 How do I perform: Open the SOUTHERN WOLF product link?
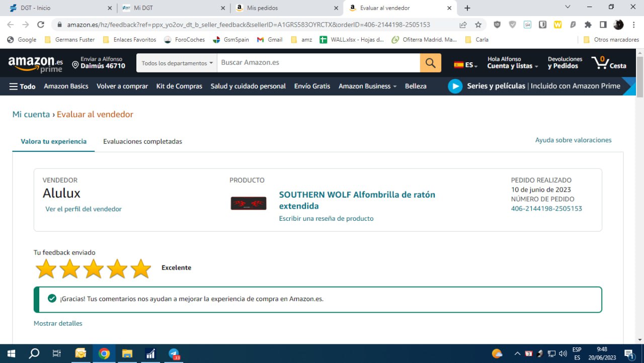pyautogui.click(x=357, y=200)
